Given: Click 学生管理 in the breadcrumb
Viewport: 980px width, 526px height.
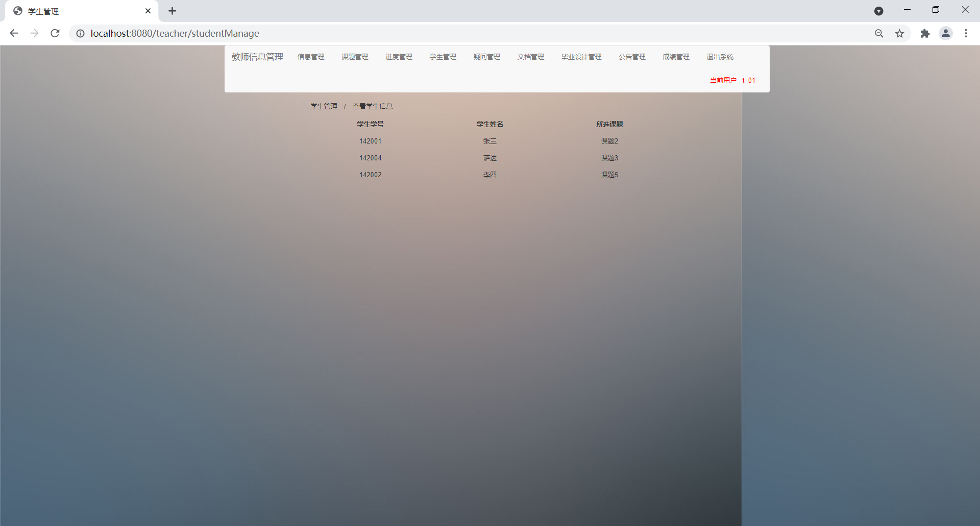Looking at the screenshot, I should 324,106.
